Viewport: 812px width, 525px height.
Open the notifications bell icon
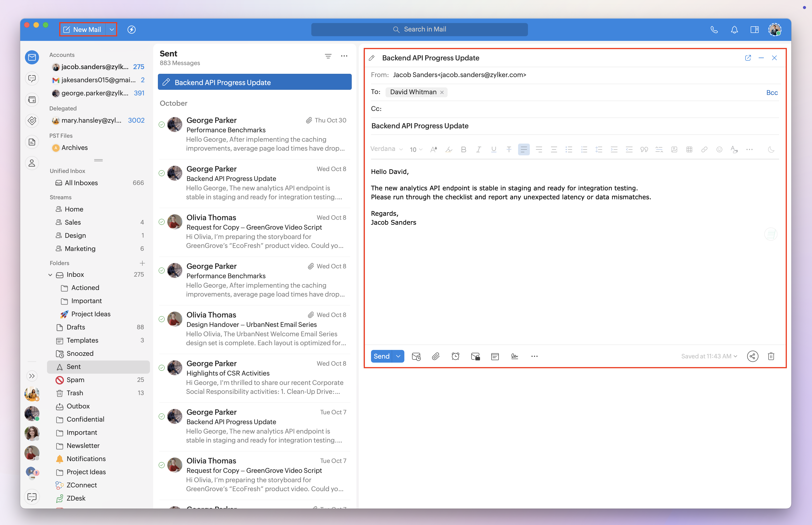point(734,30)
